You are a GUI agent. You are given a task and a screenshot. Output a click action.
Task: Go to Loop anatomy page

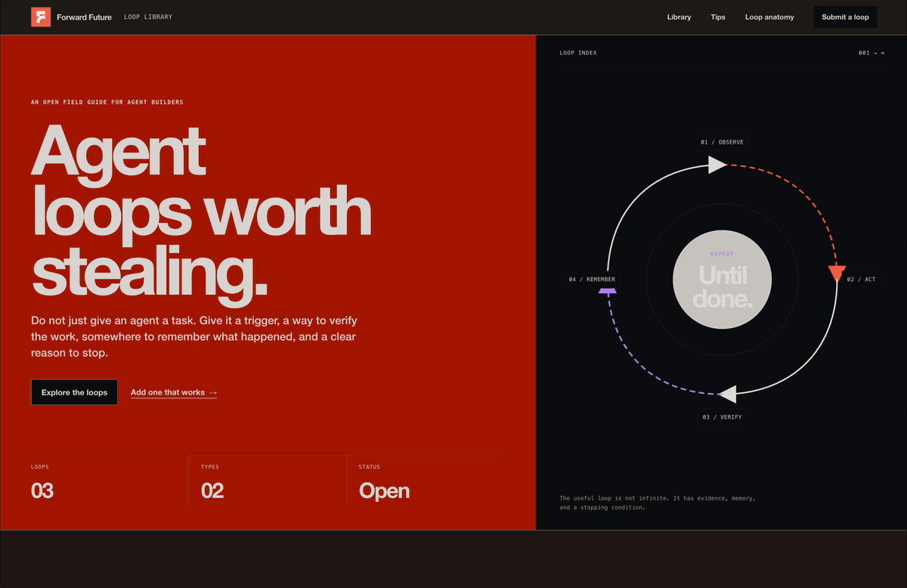[x=769, y=17]
